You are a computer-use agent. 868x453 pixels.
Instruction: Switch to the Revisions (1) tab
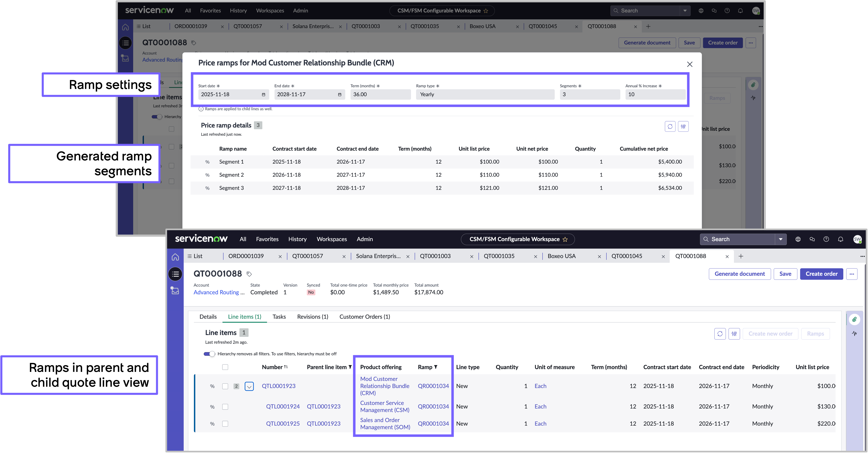(312, 317)
